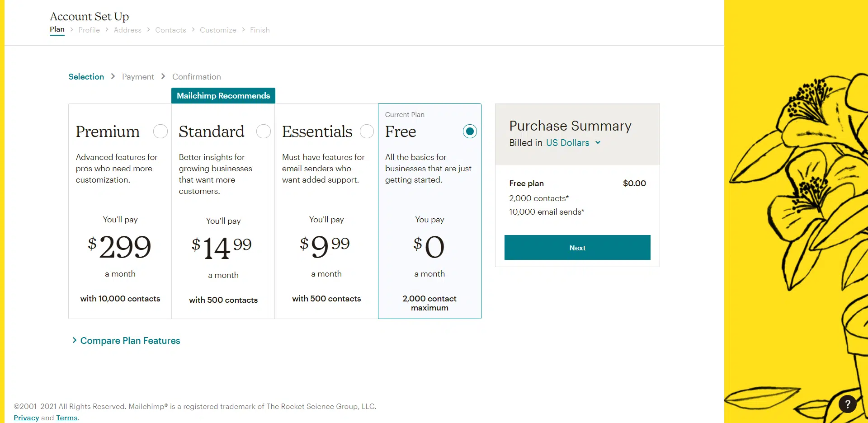Image resolution: width=868 pixels, height=423 pixels.
Task: Select the Premium plan radio button
Action: tap(160, 132)
